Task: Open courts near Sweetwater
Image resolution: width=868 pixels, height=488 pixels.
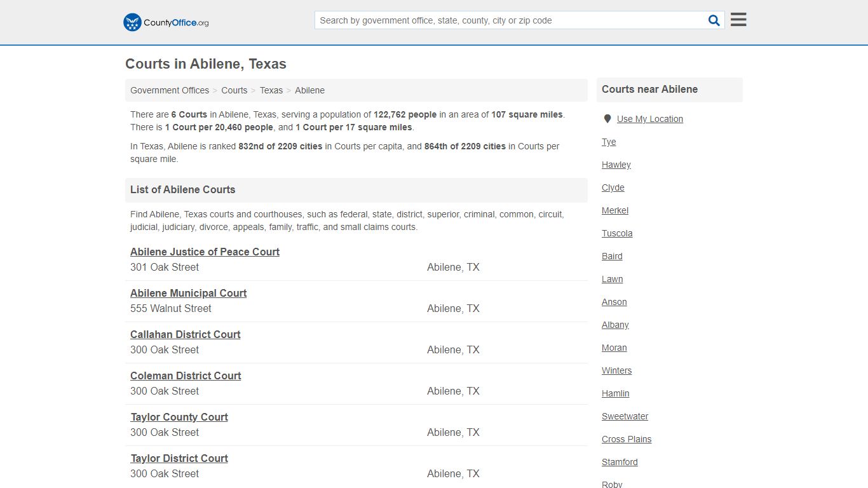Action: 625,416
